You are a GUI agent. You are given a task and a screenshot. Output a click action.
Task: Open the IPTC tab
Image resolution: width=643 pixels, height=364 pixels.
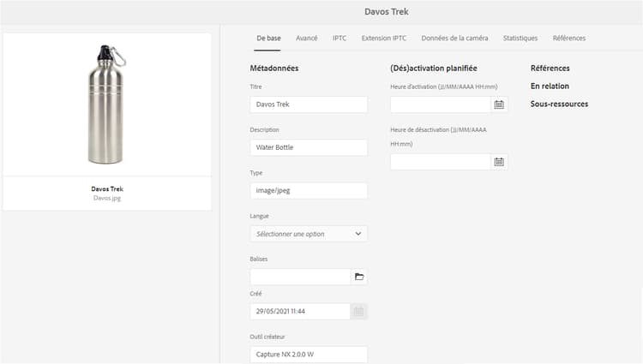(340, 39)
